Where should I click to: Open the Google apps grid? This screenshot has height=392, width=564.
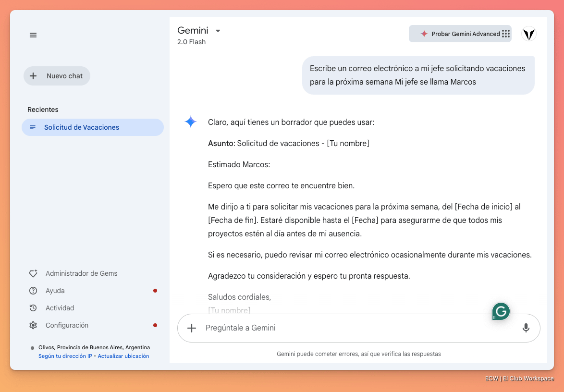point(506,34)
